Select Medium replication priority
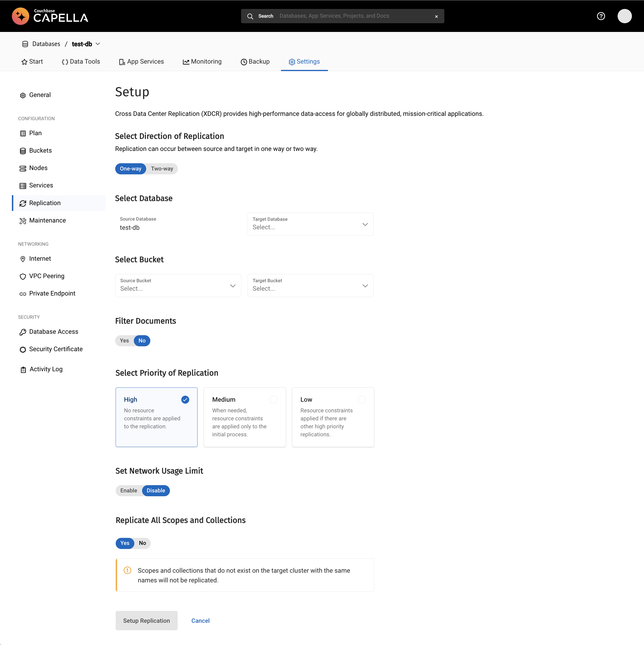The image size is (644, 645). pos(244,417)
